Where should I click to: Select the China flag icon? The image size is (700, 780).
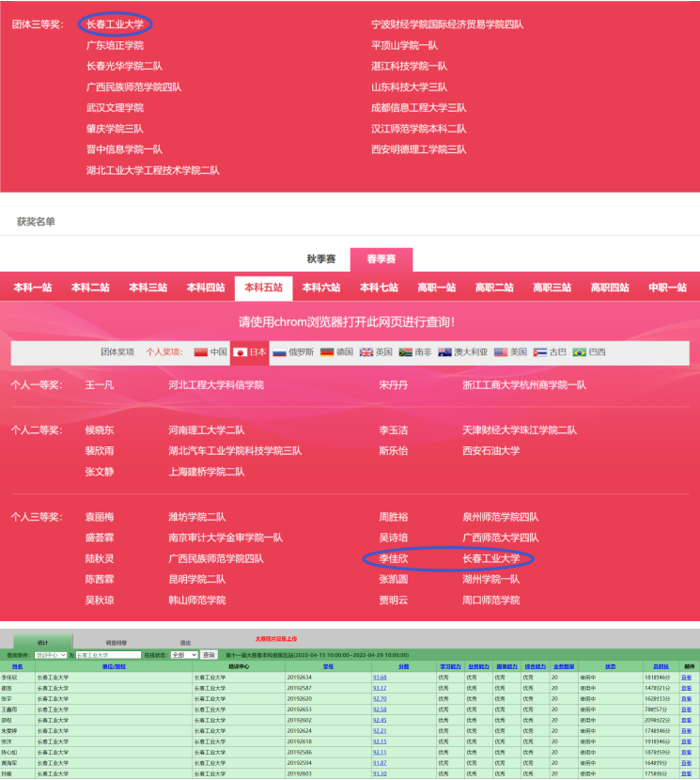tap(200, 352)
